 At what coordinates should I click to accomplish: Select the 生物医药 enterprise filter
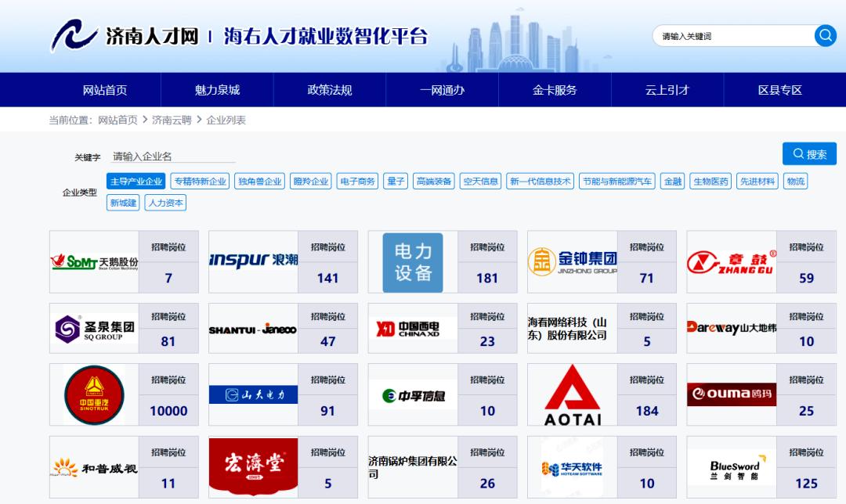(x=710, y=180)
